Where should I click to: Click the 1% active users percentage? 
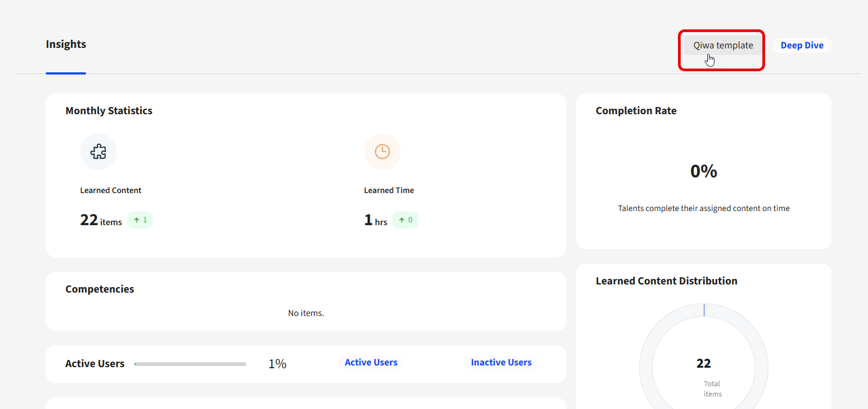(277, 364)
